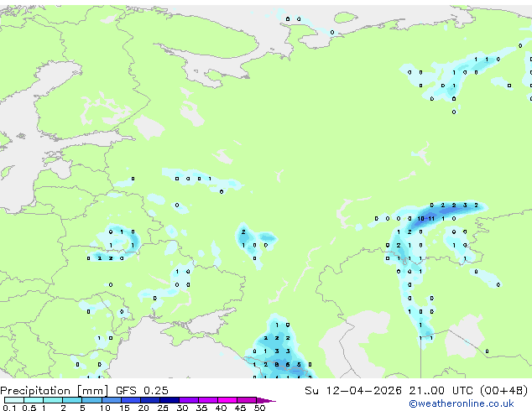Click the '0.1' legend scale label

[9, 408]
